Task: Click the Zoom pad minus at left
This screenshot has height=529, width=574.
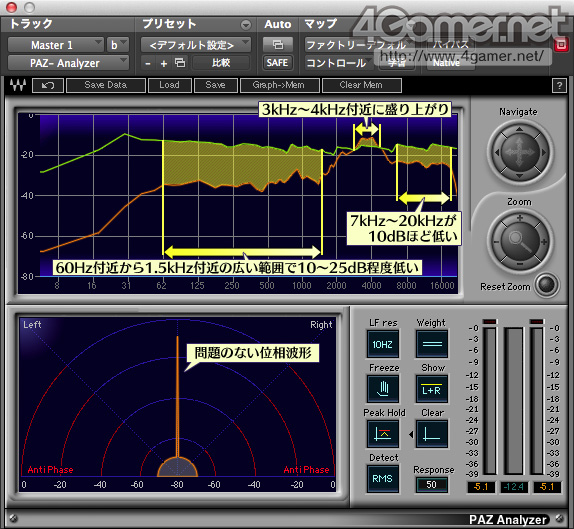Action: 496,242
